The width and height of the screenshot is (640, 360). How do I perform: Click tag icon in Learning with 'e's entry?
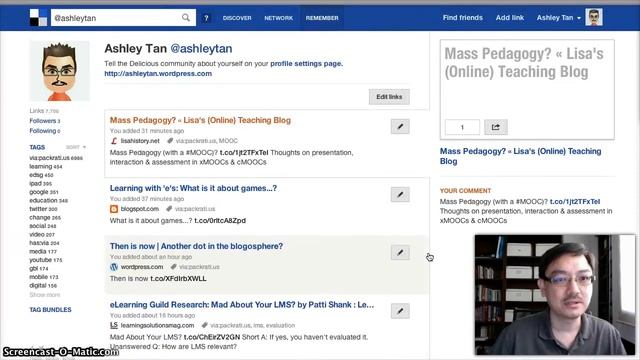point(169,209)
